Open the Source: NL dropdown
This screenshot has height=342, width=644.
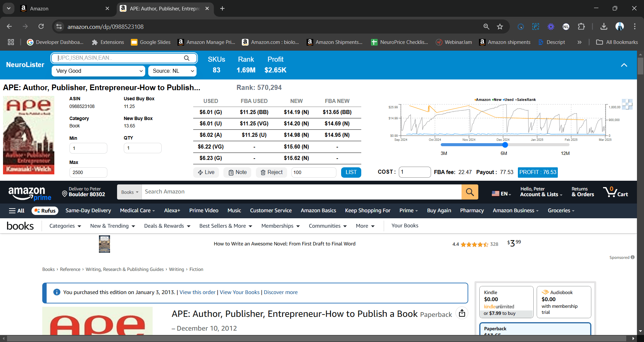click(x=172, y=71)
